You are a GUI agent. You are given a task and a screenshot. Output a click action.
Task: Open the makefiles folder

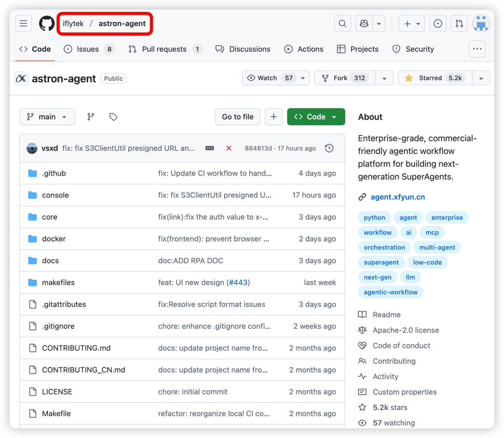click(58, 283)
